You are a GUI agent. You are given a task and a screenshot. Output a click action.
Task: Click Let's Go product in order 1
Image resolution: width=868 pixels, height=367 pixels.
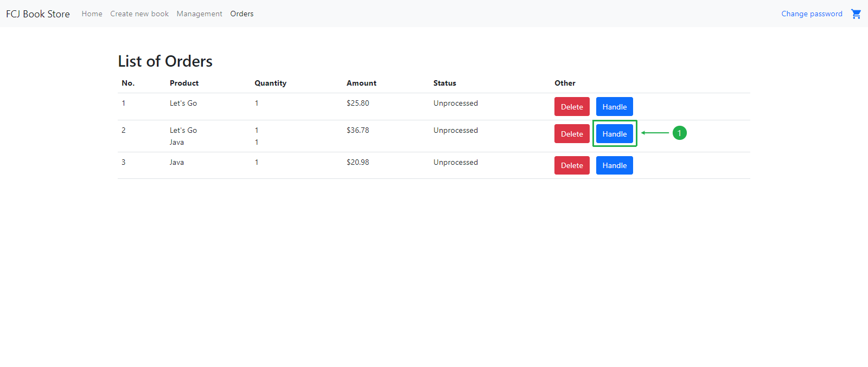coord(183,103)
